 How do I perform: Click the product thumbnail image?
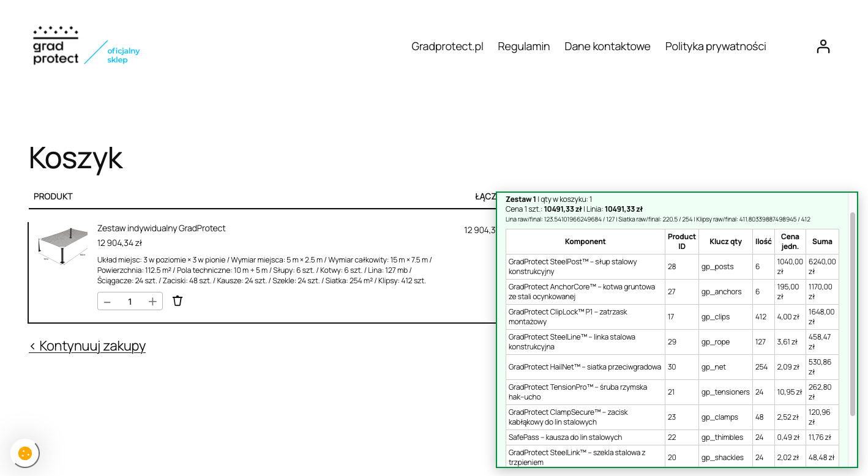[x=62, y=245]
